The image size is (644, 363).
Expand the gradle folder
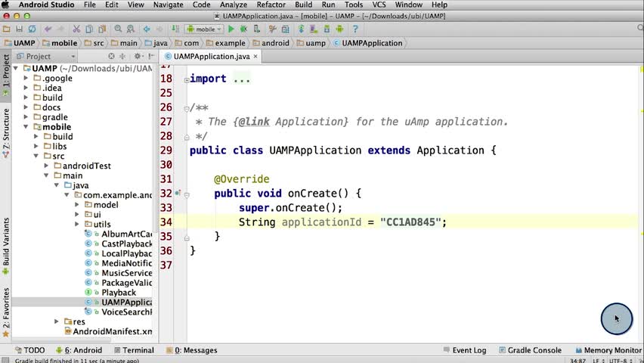pos(26,117)
